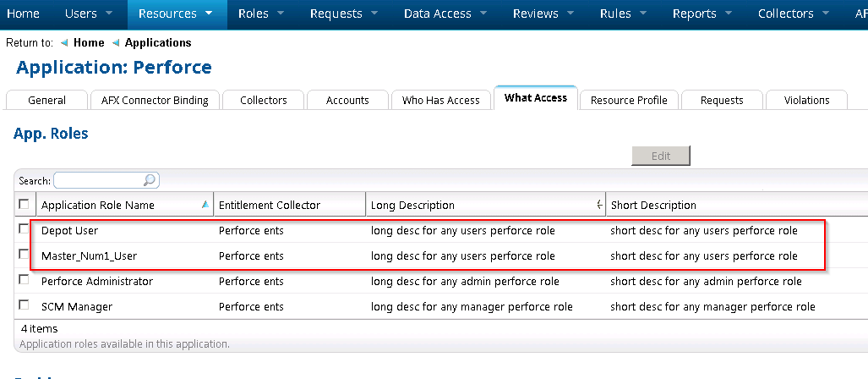Follow the Home breadcrumb link
868x379 pixels.
click(x=89, y=42)
